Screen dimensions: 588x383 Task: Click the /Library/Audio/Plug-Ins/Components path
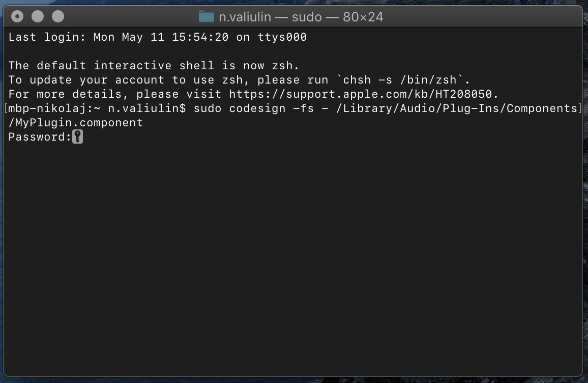tap(456, 108)
